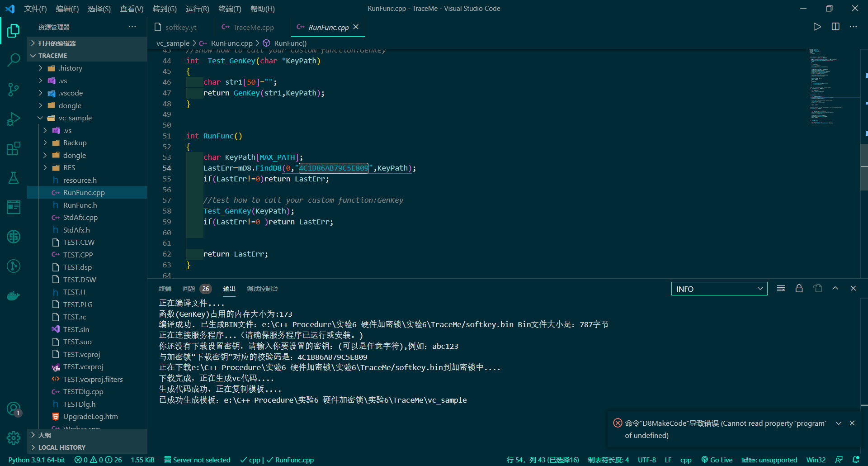Open the File menu
The width and height of the screenshot is (868, 466).
pos(35,9)
